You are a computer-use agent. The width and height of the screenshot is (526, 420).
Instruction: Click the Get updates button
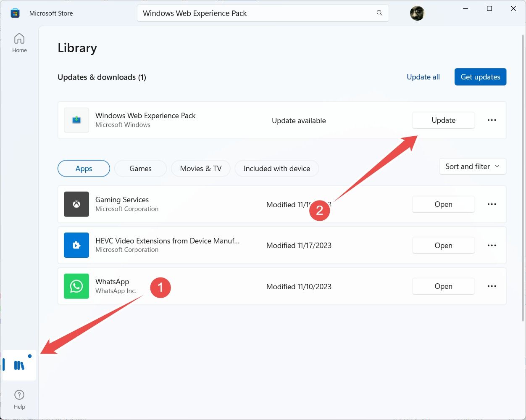(x=480, y=77)
